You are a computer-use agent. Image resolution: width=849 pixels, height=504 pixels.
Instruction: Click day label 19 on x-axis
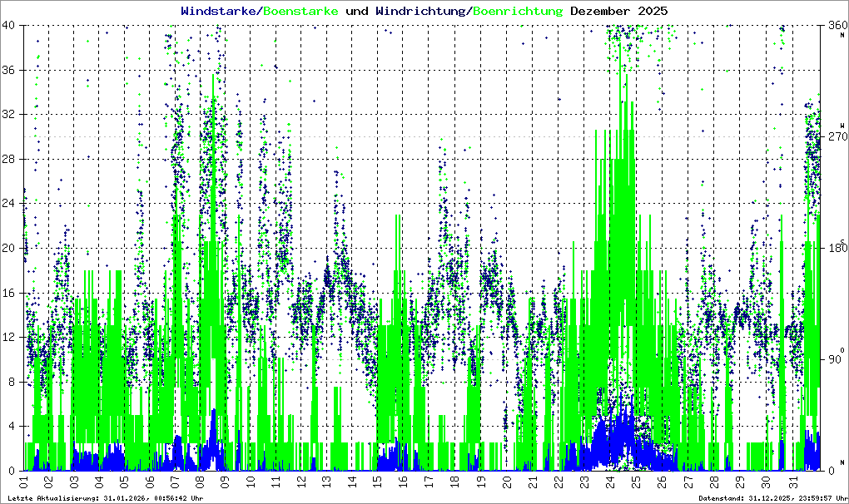click(x=480, y=482)
